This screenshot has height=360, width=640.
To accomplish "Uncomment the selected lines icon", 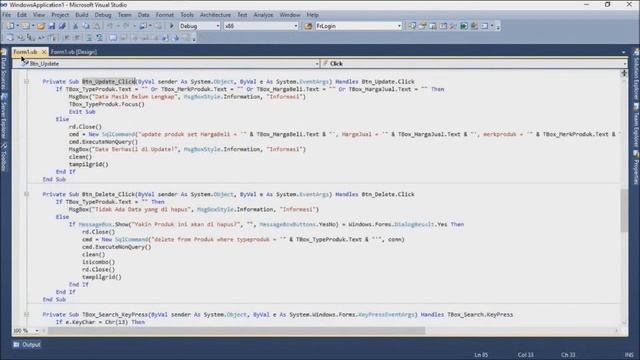I will click(99, 38).
